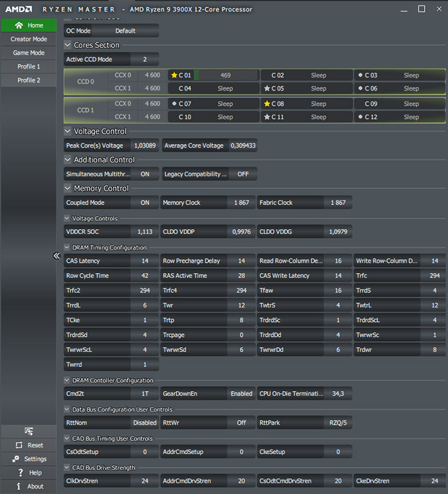Toggle RttNom Disabled value
Image resolution: width=448 pixels, height=494 pixels.
coord(145,423)
